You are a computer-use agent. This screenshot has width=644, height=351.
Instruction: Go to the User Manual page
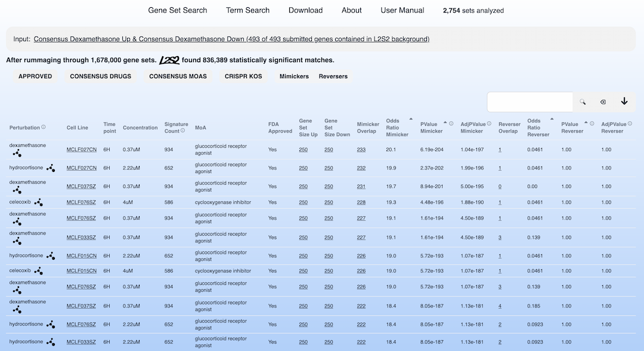point(402,10)
